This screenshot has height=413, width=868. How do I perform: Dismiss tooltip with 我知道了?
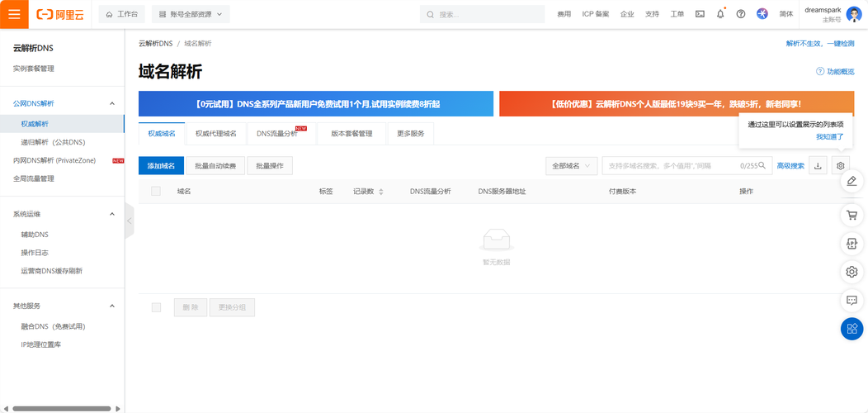(x=830, y=136)
